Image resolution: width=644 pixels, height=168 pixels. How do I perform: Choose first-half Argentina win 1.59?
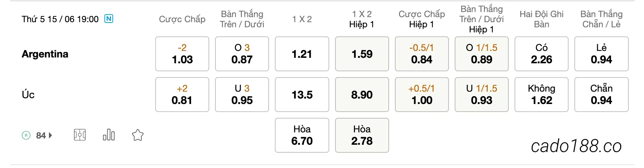coord(362,54)
